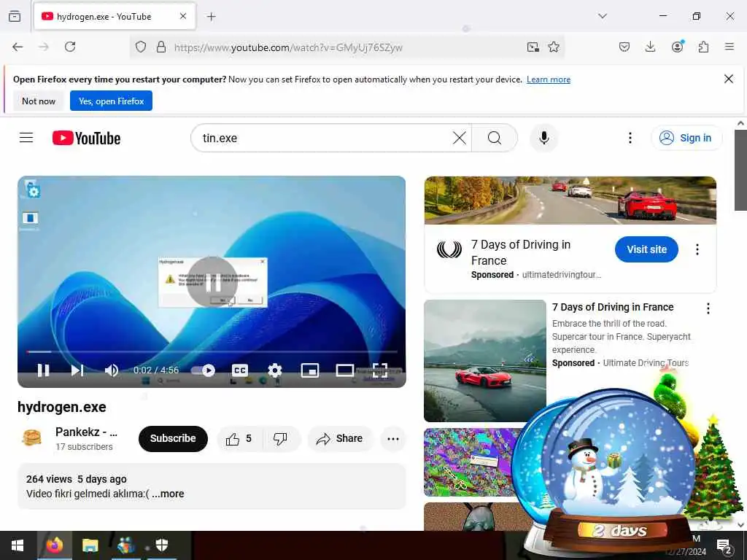Open YouTube settings three-dot menu
This screenshot has height=560, width=747.
(x=630, y=138)
